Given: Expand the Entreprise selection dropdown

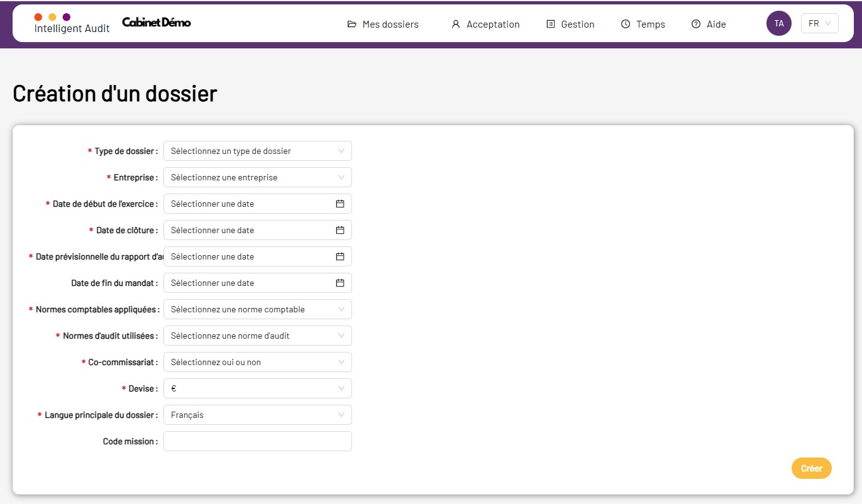Looking at the screenshot, I should pos(257,177).
